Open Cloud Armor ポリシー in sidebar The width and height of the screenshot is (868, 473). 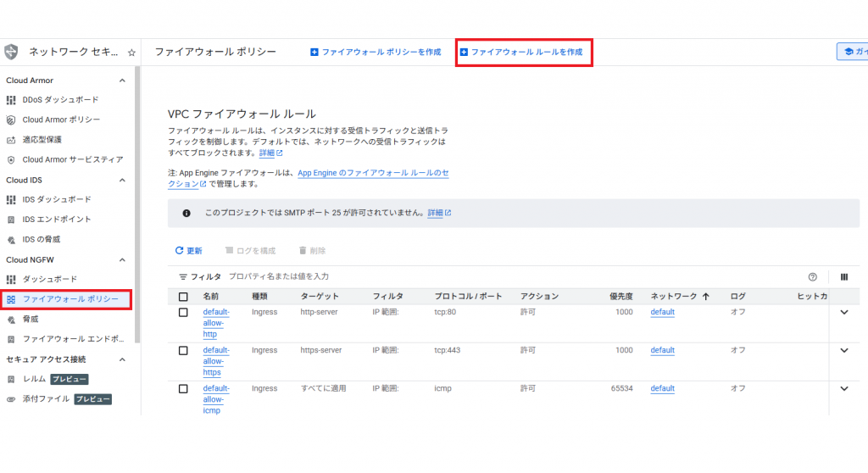pyautogui.click(x=61, y=120)
